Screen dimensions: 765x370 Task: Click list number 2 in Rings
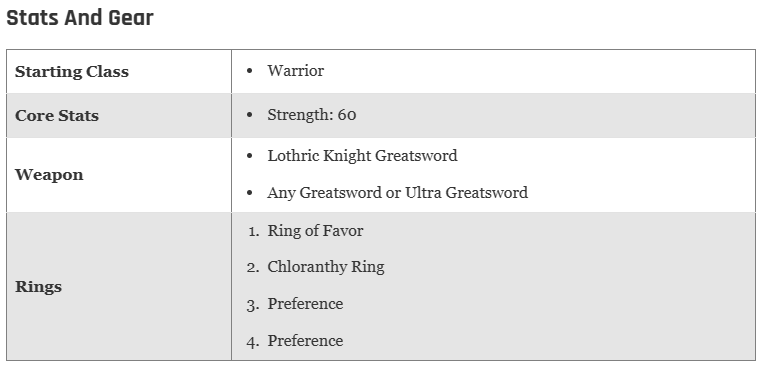click(x=253, y=267)
